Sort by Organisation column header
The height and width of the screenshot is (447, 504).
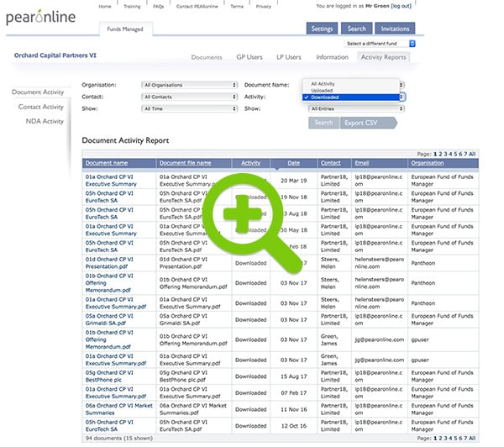(428, 163)
